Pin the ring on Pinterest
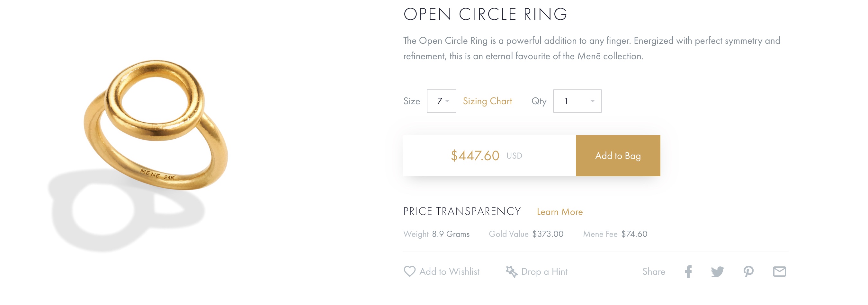The height and width of the screenshot is (305, 868). 748,272
